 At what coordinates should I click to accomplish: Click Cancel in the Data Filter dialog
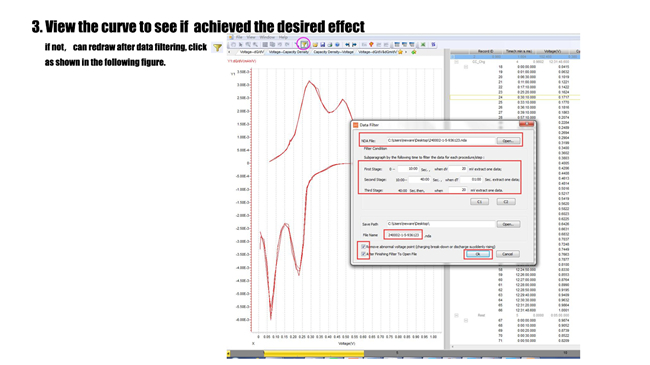(x=508, y=254)
